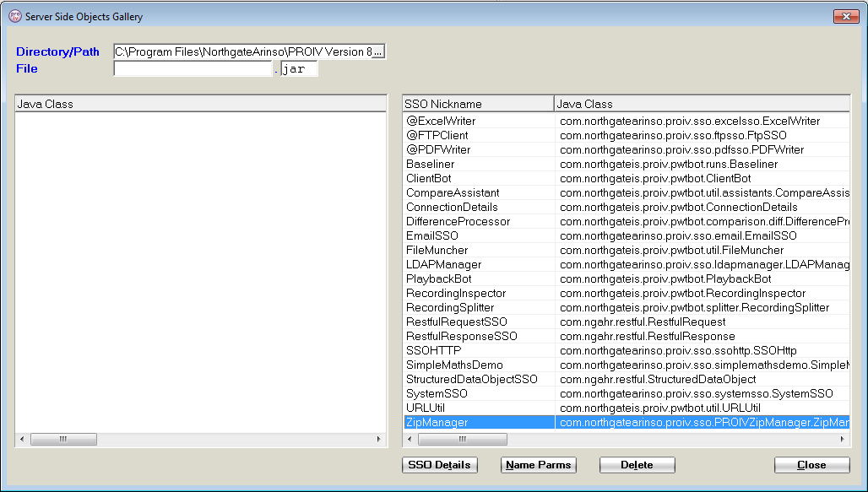Select the LDAPManager row
Screen dimensions: 868x492
(x=627, y=264)
